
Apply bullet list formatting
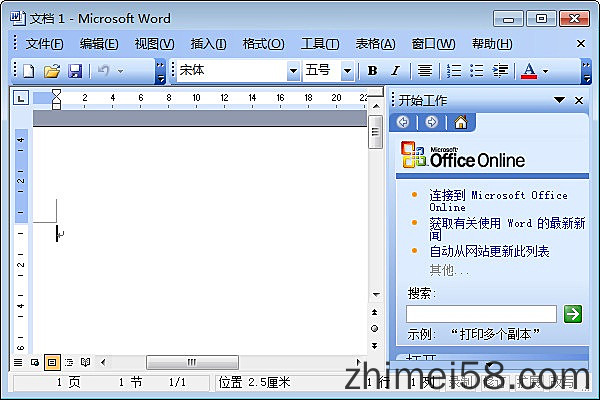[x=477, y=71]
